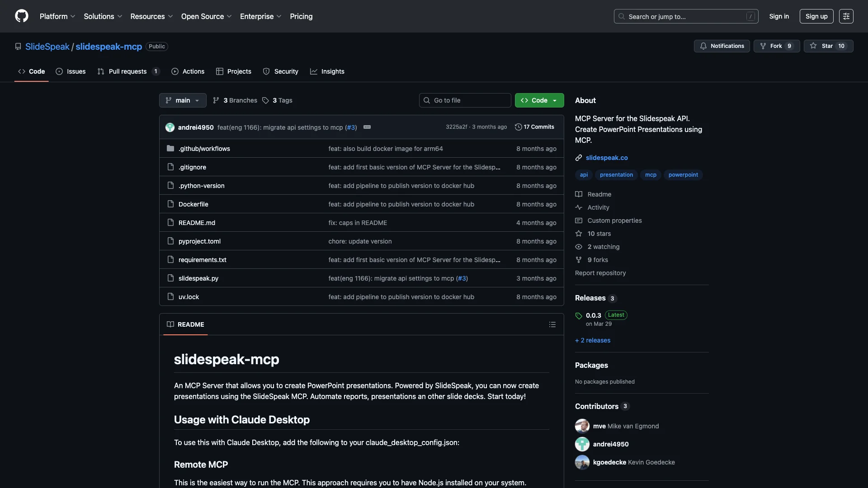Expand the main branch dropdown
The image size is (868, 488).
point(183,100)
